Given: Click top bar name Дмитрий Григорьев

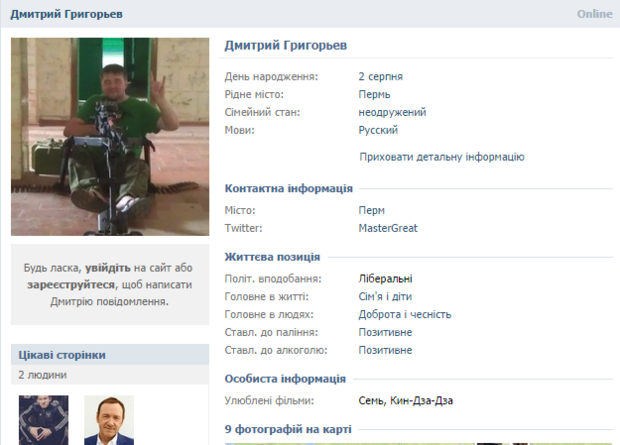Looking at the screenshot, I should [x=66, y=14].
